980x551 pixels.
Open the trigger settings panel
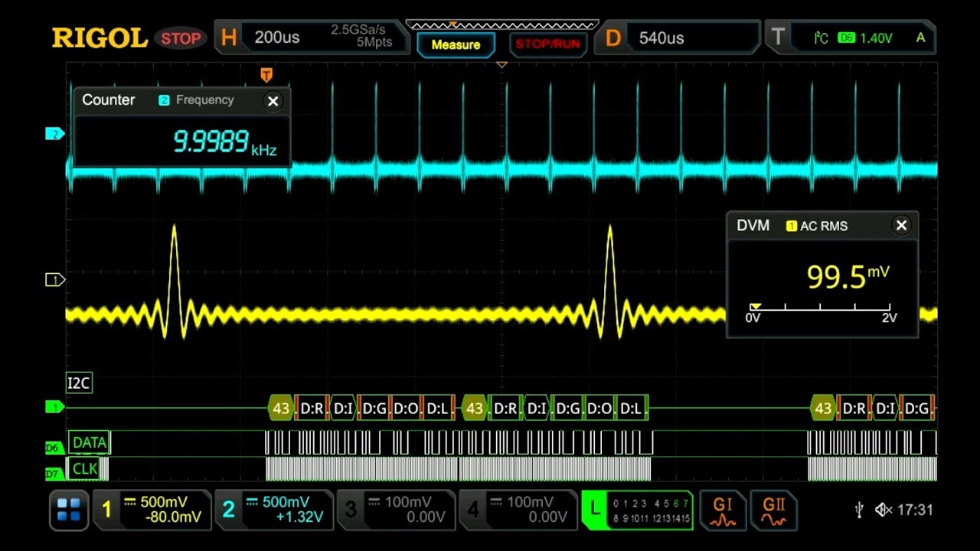[x=851, y=37]
